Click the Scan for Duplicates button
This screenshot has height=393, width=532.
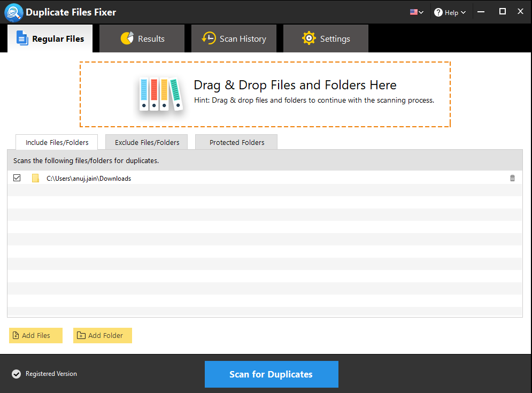click(272, 374)
